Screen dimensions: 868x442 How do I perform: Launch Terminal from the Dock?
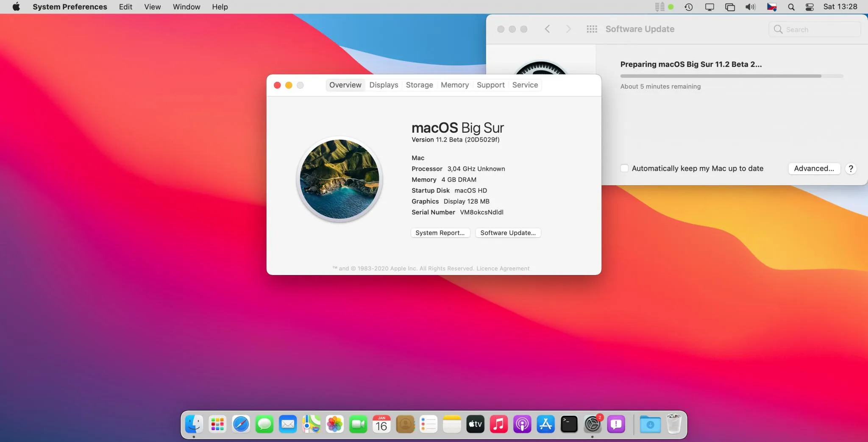click(569, 424)
